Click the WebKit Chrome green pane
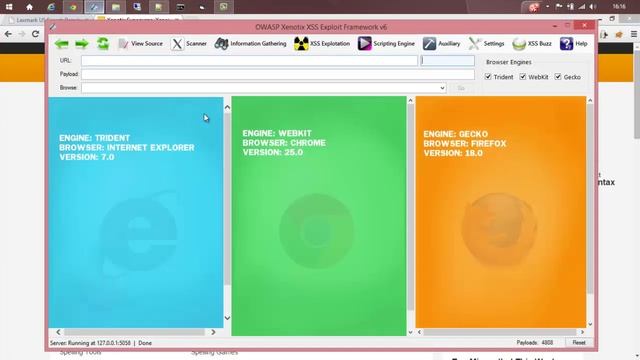Image resolution: width=640 pixels, height=360 pixels. tap(319, 216)
